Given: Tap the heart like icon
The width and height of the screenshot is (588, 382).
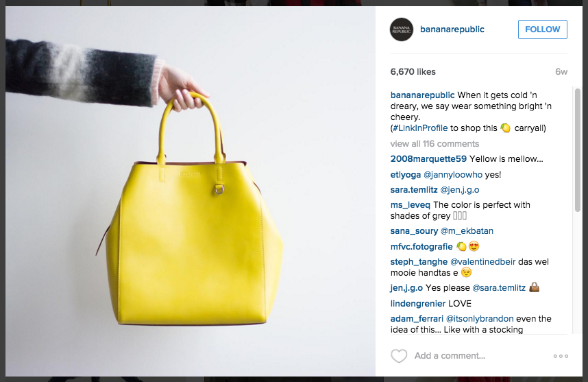Looking at the screenshot, I should point(399,356).
